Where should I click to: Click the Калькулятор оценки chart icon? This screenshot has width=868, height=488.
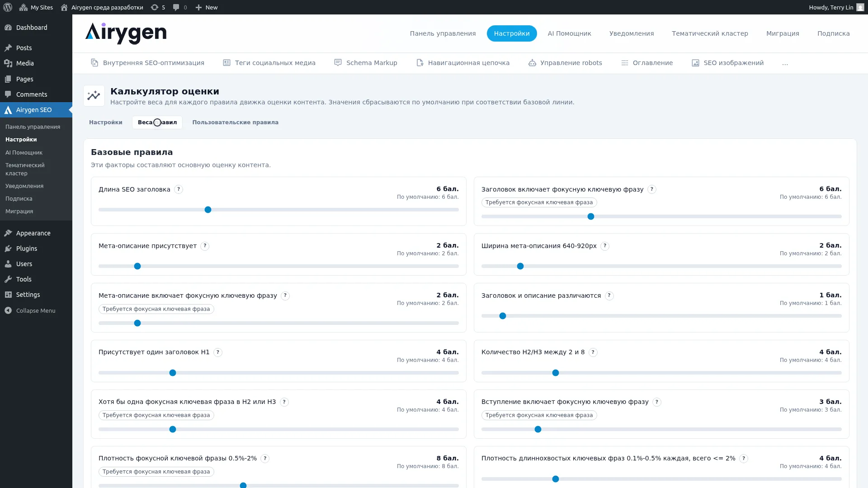(x=94, y=96)
